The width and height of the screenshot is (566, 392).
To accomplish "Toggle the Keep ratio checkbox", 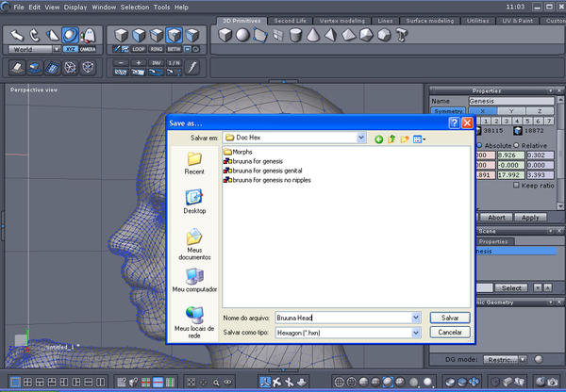I will point(516,185).
